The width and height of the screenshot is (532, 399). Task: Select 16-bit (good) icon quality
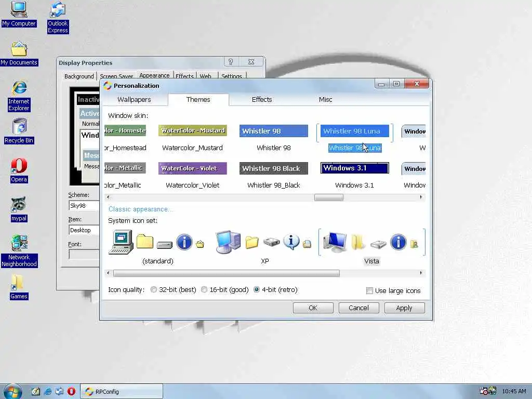tap(204, 290)
